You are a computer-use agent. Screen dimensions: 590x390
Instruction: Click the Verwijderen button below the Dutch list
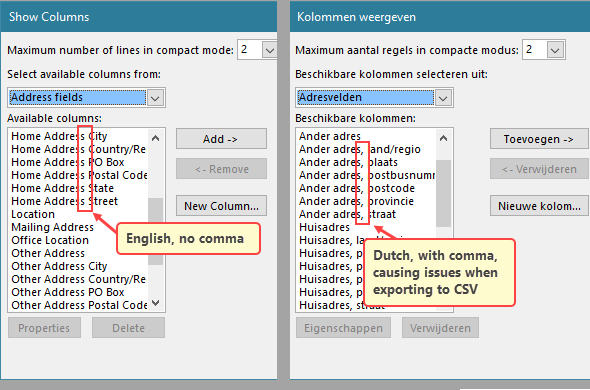coord(440,328)
